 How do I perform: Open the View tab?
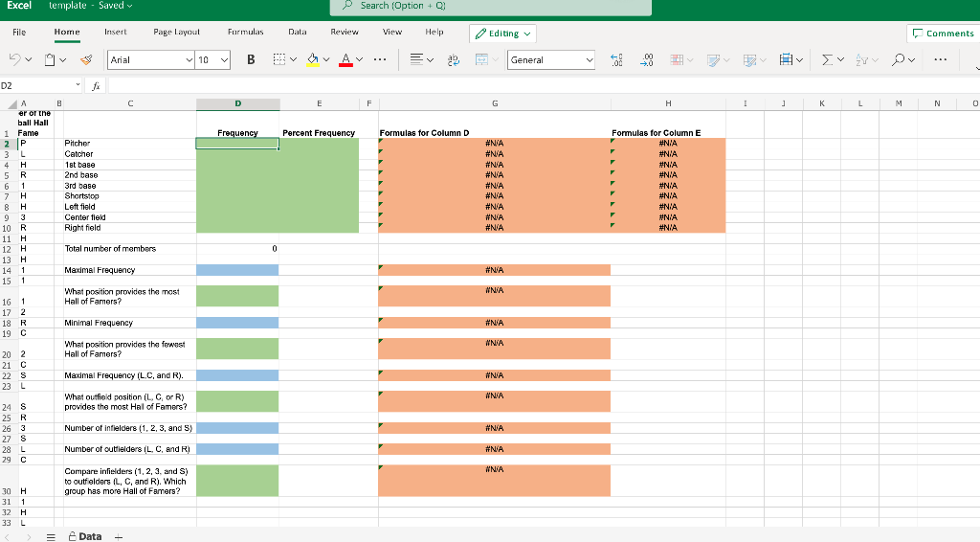coord(391,32)
